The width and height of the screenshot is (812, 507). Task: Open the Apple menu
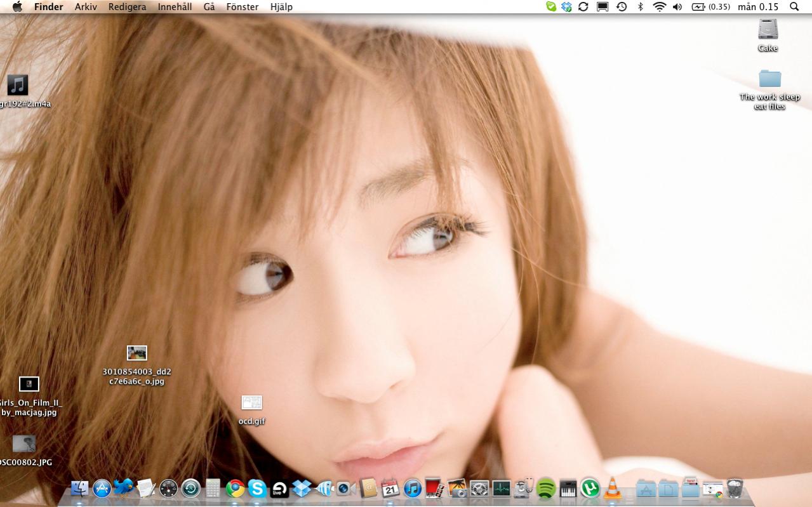tap(17, 7)
